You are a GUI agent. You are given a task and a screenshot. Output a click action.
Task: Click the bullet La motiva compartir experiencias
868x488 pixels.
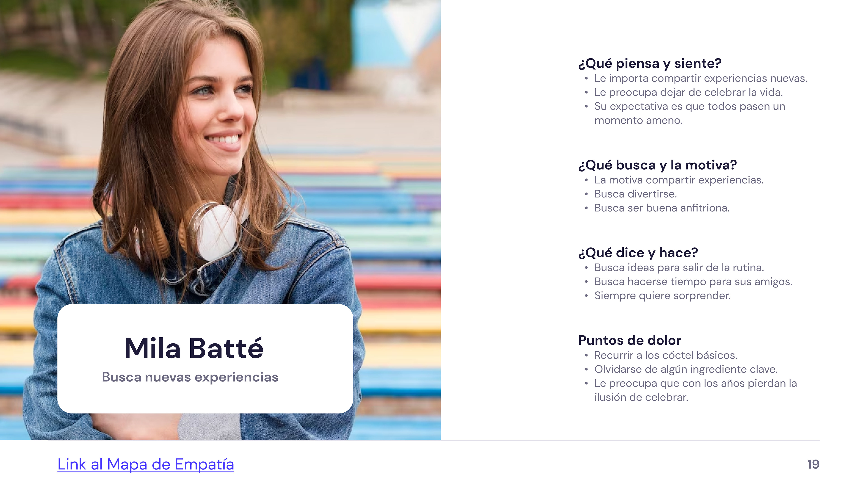679,180
